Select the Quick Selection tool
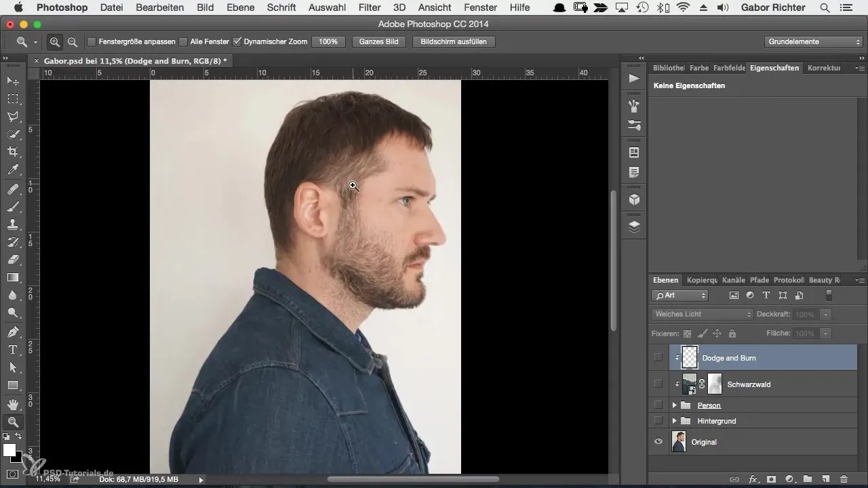The width and height of the screenshot is (868, 488). coord(13,134)
